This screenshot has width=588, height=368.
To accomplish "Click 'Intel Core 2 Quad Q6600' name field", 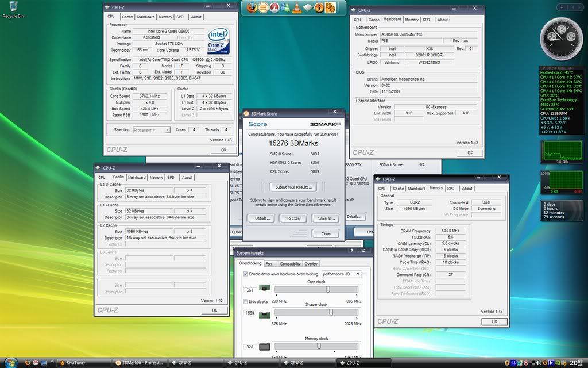I will point(169,31).
